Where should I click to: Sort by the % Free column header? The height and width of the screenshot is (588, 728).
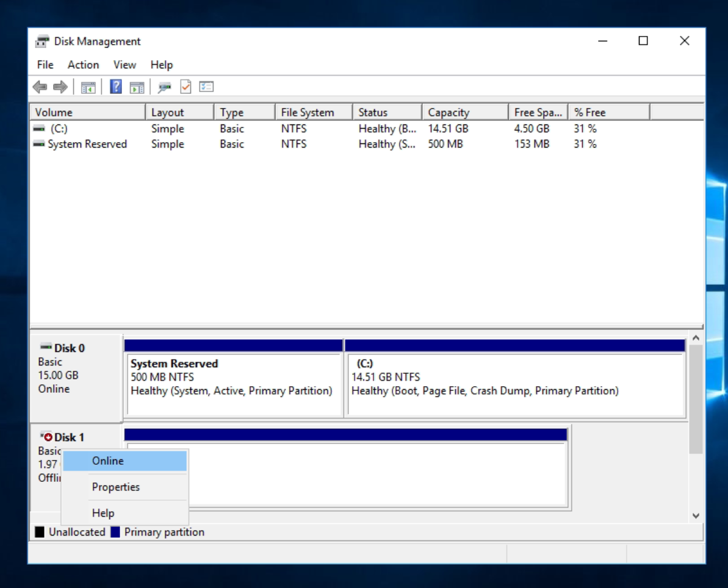point(608,112)
